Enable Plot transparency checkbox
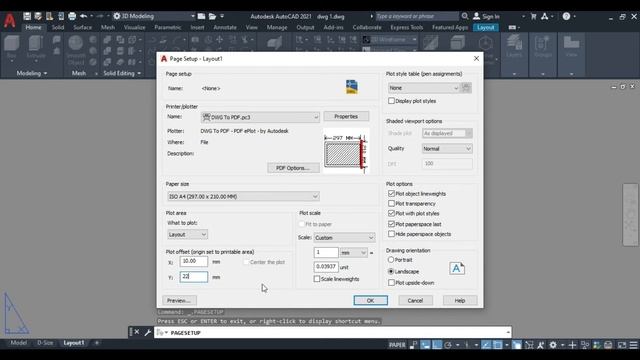 point(391,203)
